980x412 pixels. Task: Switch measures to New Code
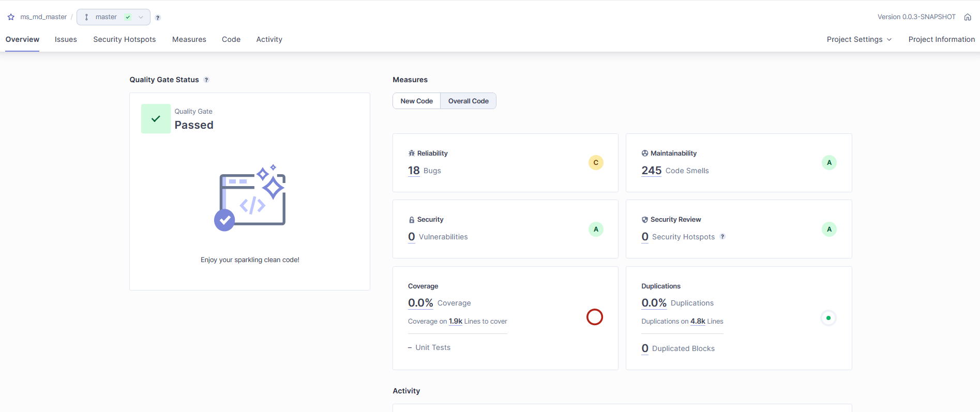pyautogui.click(x=416, y=101)
